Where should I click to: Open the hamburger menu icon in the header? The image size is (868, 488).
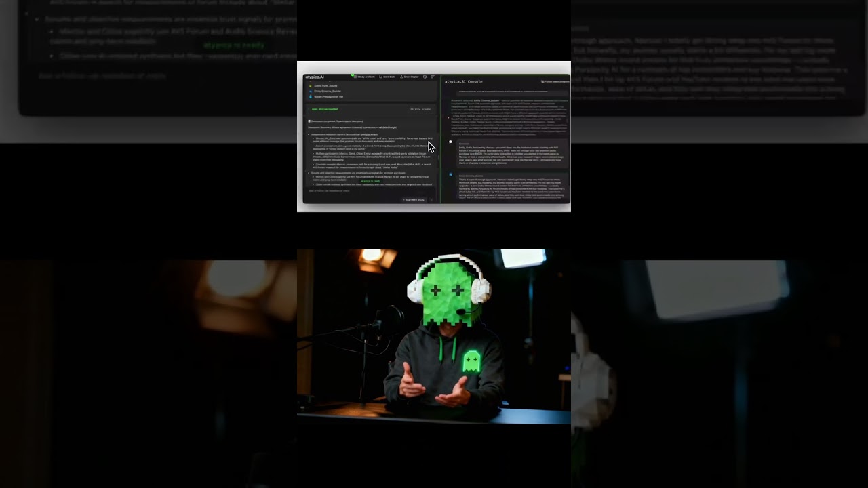point(433,77)
